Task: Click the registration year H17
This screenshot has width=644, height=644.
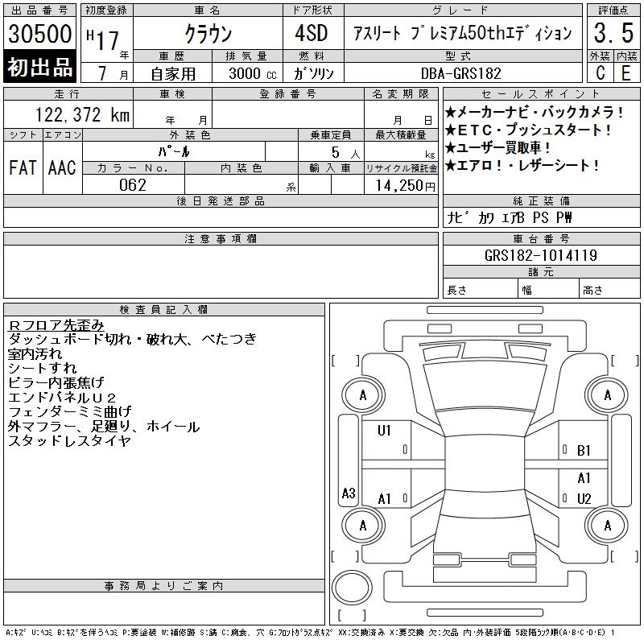Action: [103, 39]
